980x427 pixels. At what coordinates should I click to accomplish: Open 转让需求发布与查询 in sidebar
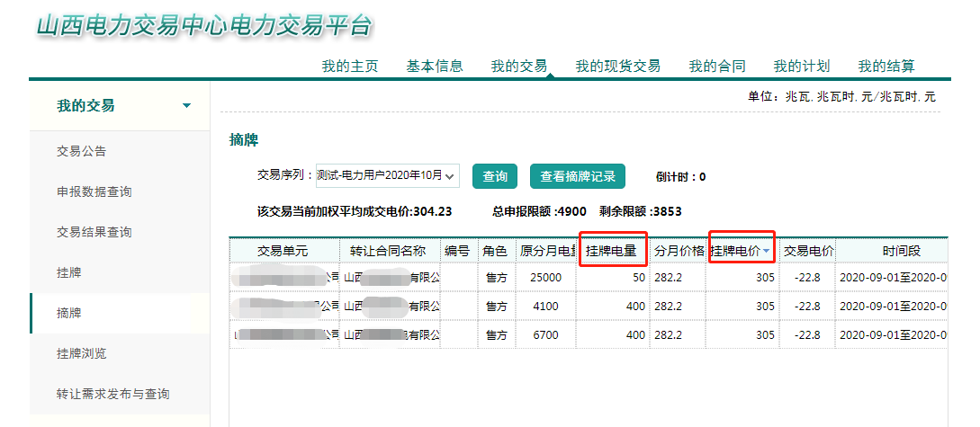coord(112,394)
